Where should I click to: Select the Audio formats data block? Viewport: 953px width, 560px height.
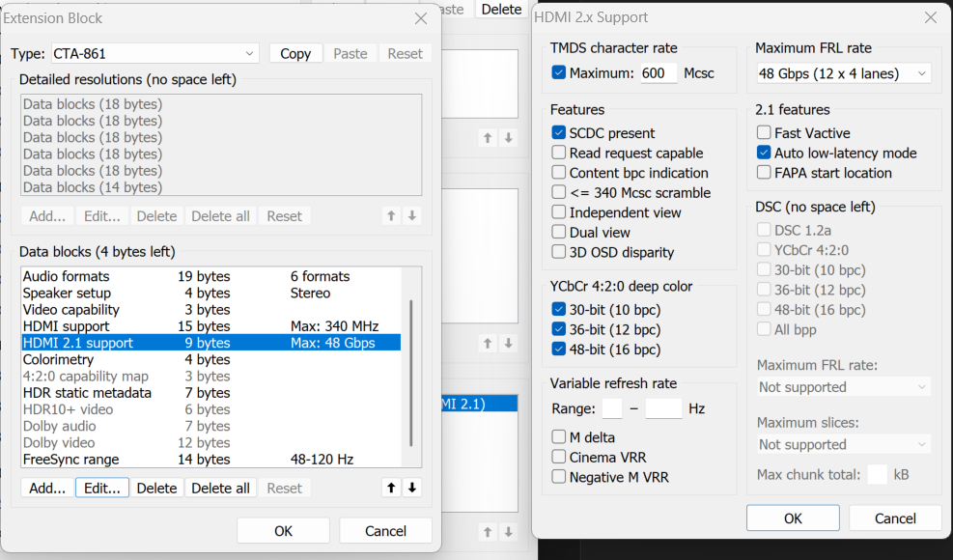(x=66, y=276)
